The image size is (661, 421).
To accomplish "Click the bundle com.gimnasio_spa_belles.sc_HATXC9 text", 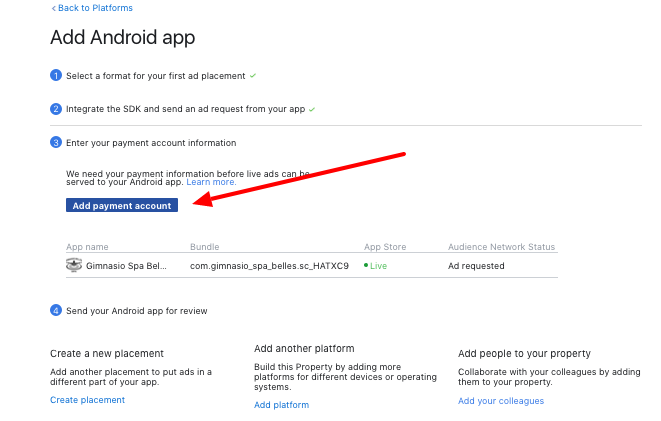I will 269,266.
